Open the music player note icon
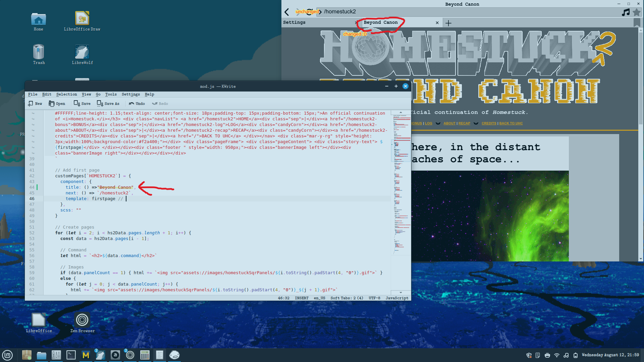The height and width of the screenshot is (362, 644). [626, 12]
